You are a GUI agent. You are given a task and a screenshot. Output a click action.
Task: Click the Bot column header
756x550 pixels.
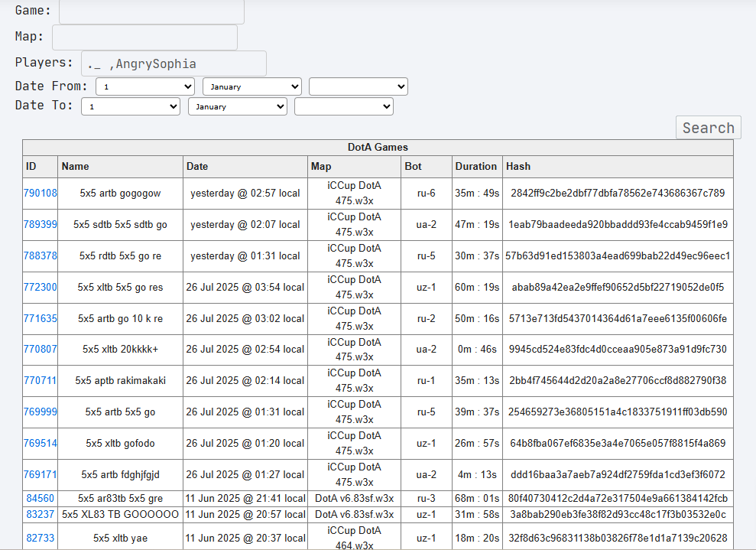(427, 167)
